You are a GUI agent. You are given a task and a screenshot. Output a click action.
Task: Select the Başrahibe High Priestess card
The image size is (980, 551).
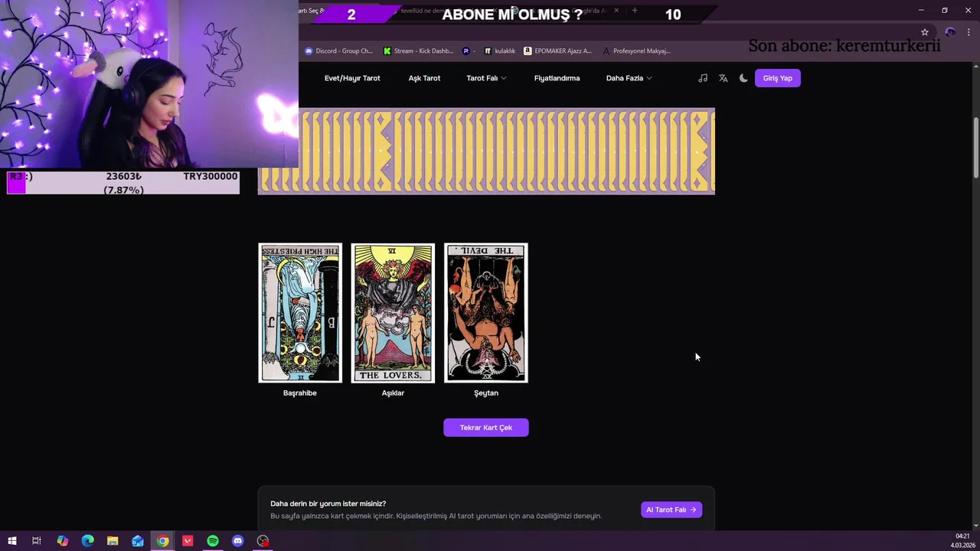point(300,313)
